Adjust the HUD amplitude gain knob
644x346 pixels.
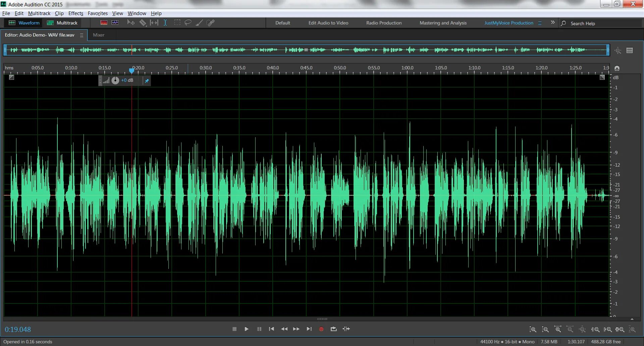pyautogui.click(x=115, y=80)
